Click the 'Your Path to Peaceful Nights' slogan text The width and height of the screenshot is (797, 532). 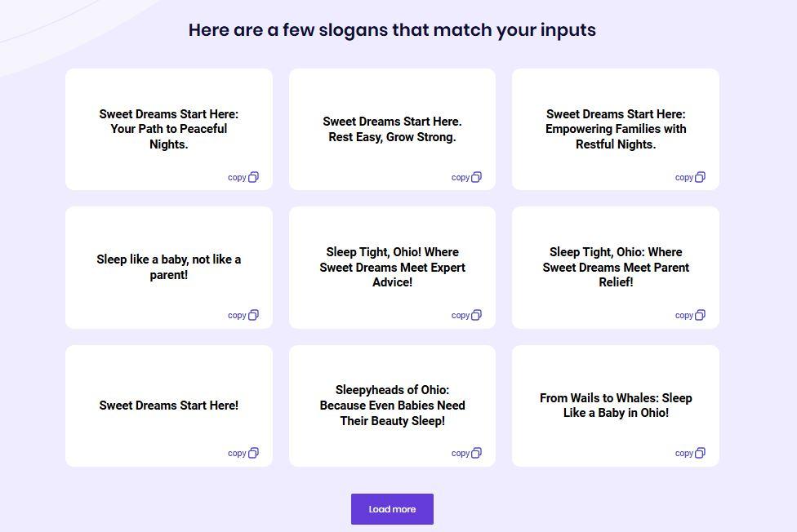pos(169,129)
